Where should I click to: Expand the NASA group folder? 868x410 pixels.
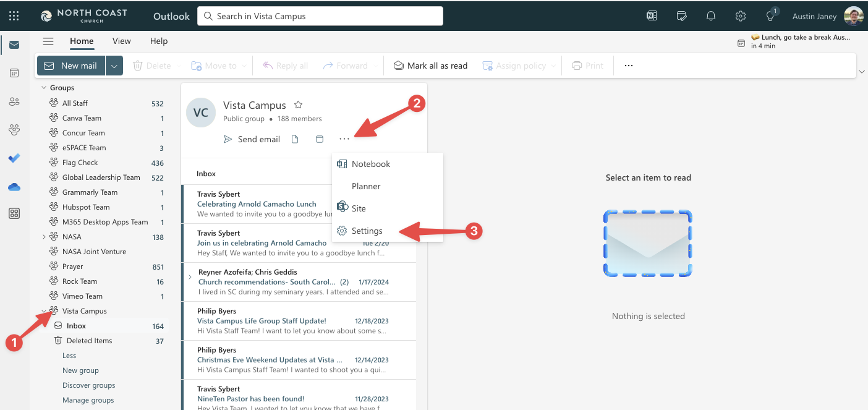pos(44,237)
